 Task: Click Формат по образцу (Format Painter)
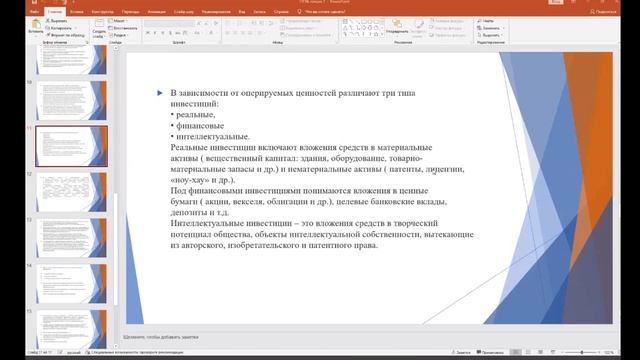pyautogui.click(x=65, y=35)
